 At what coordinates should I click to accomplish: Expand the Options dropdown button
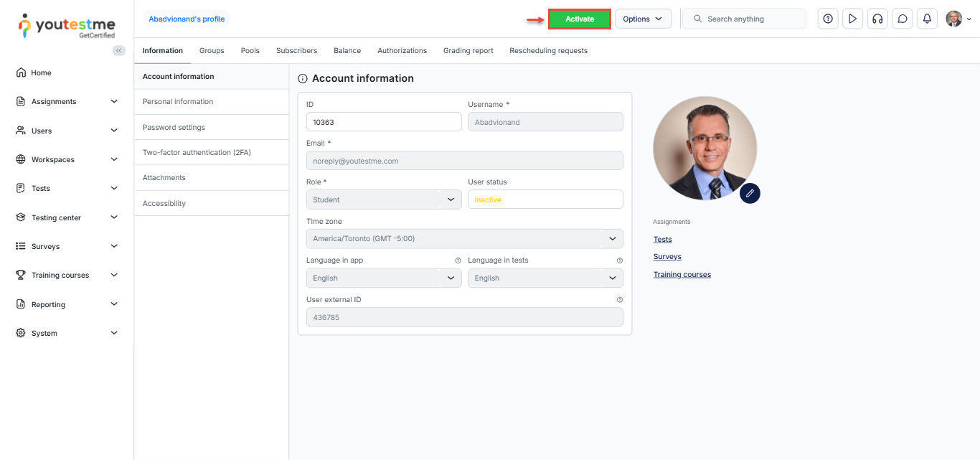(643, 19)
